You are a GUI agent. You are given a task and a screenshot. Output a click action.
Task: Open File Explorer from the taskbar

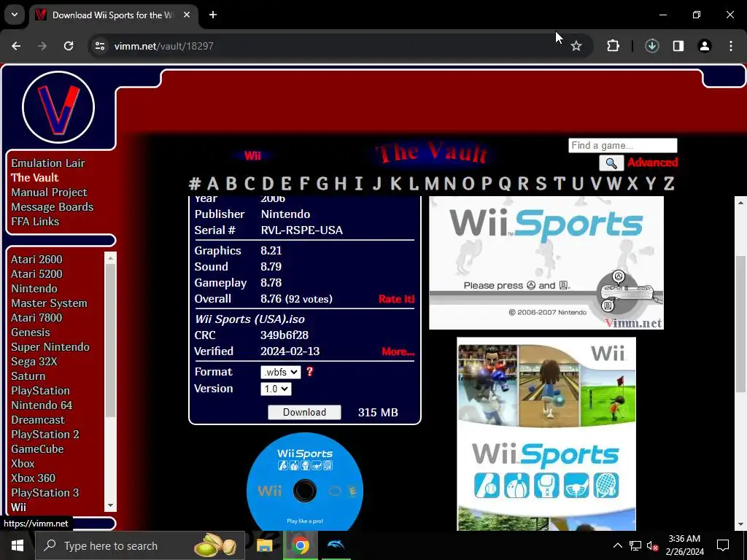(264, 545)
